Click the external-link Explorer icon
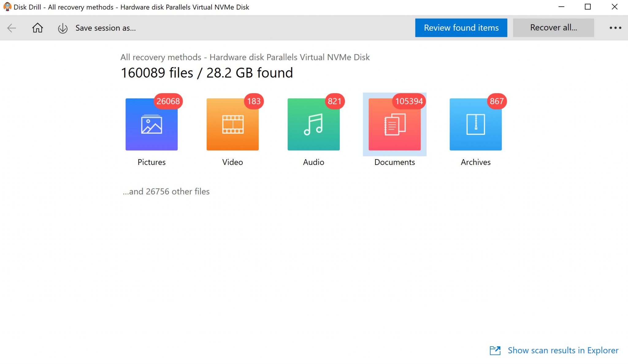628x364 pixels. tap(495, 351)
